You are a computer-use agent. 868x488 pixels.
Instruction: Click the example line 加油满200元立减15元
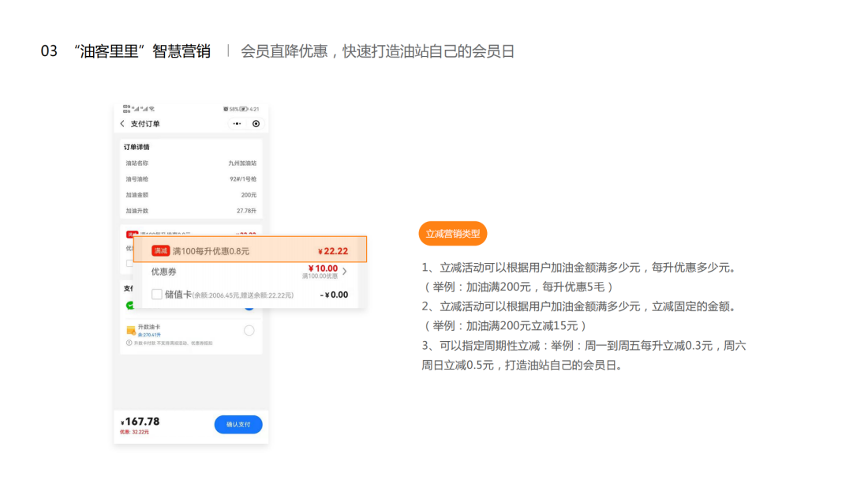tap(504, 325)
